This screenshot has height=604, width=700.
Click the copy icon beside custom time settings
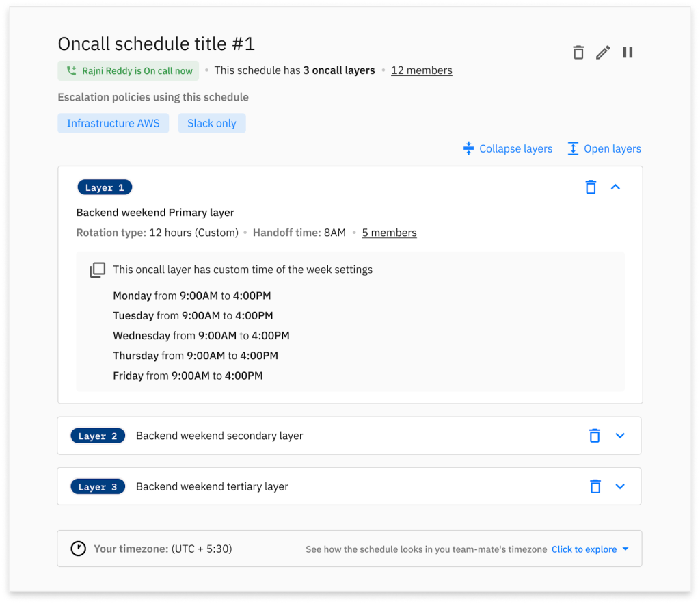(98, 270)
